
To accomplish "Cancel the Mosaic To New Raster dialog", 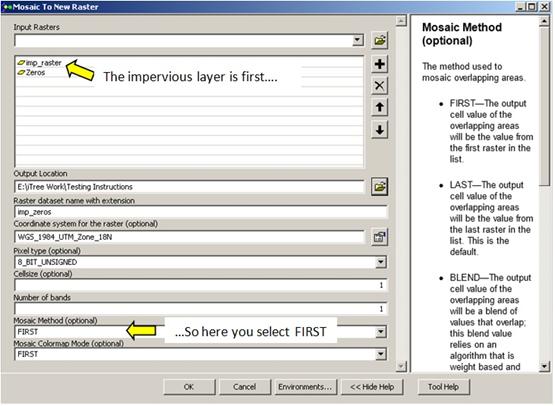I will point(245,387).
